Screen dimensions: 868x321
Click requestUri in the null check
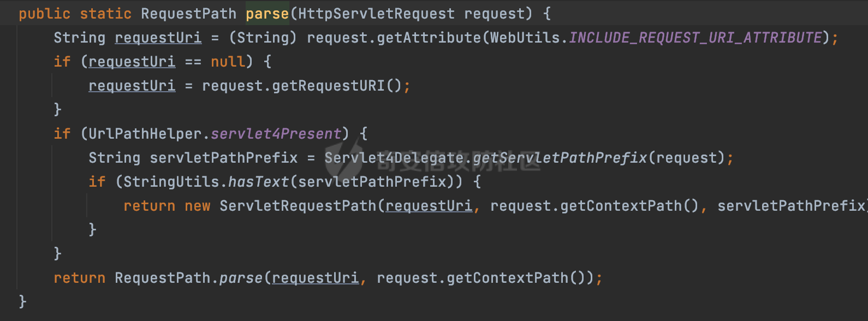132,62
